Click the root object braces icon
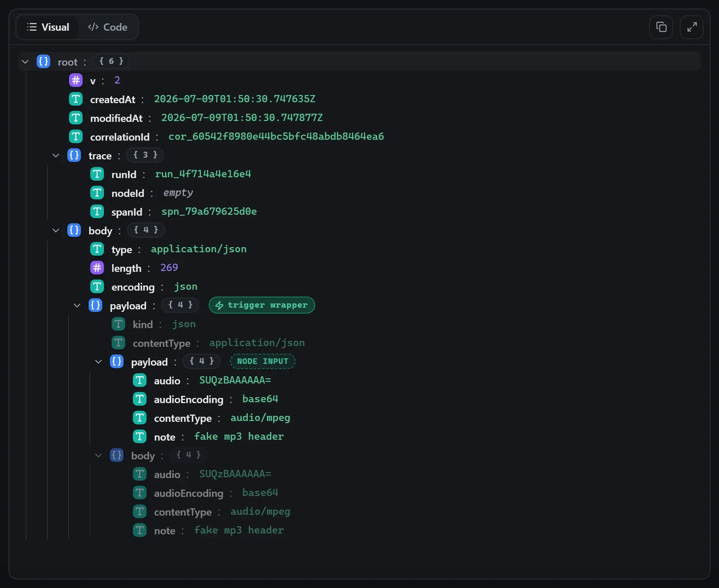 coord(43,61)
